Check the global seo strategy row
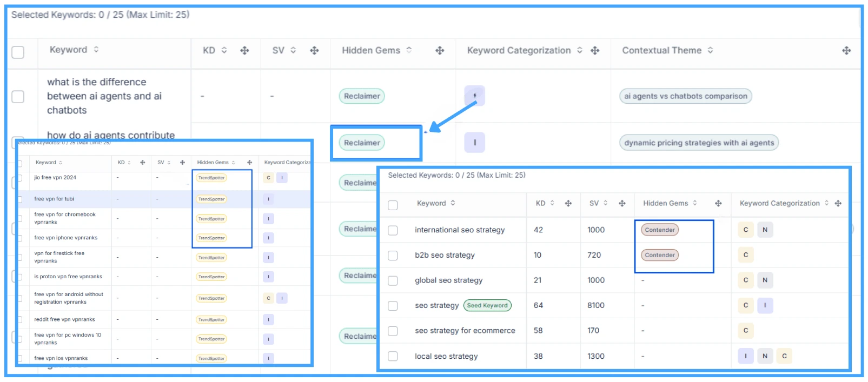Image resolution: width=868 pixels, height=382 pixels. tap(393, 281)
